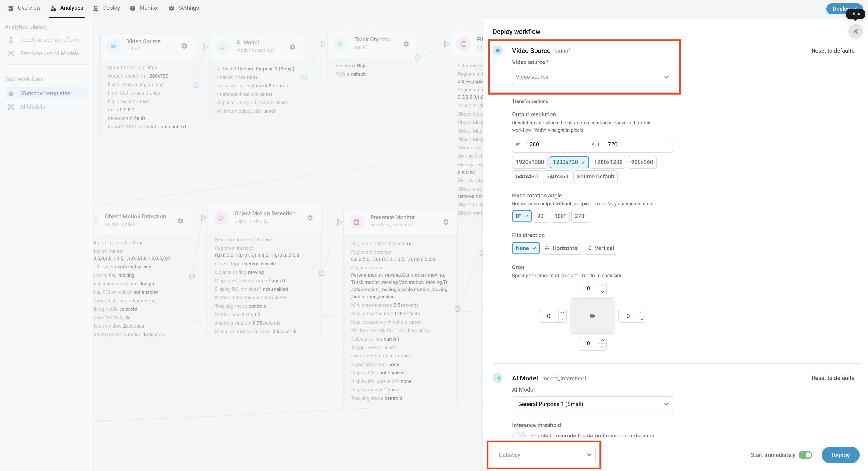Decrease the bottom crop value
The image size is (868, 471).
(x=602, y=347)
